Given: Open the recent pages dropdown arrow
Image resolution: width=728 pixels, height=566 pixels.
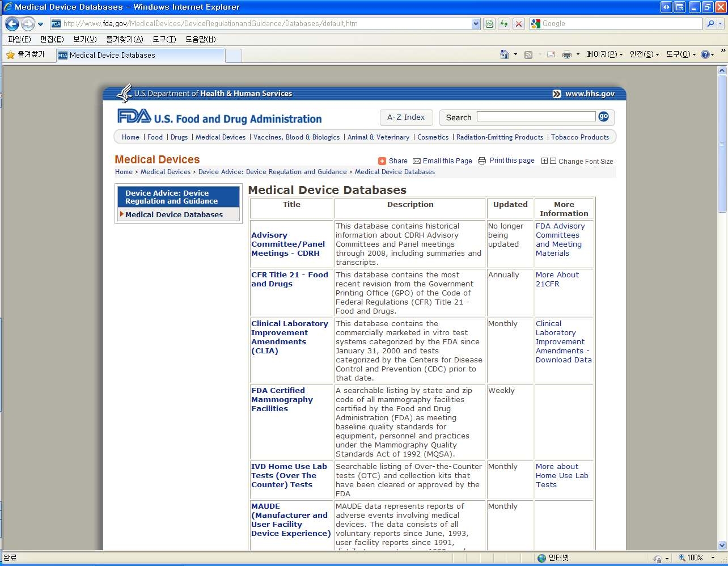Looking at the screenshot, I should pyautogui.click(x=40, y=24).
